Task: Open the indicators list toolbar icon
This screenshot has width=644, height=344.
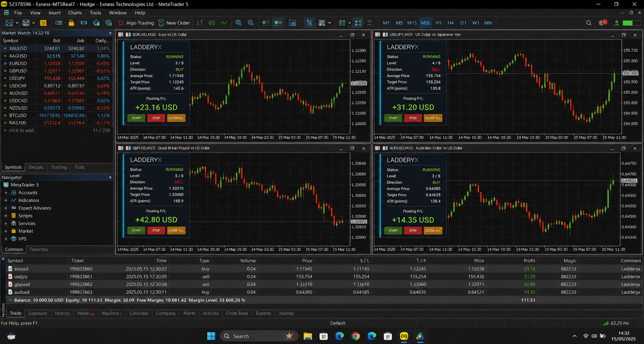Action: [x=342, y=23]
